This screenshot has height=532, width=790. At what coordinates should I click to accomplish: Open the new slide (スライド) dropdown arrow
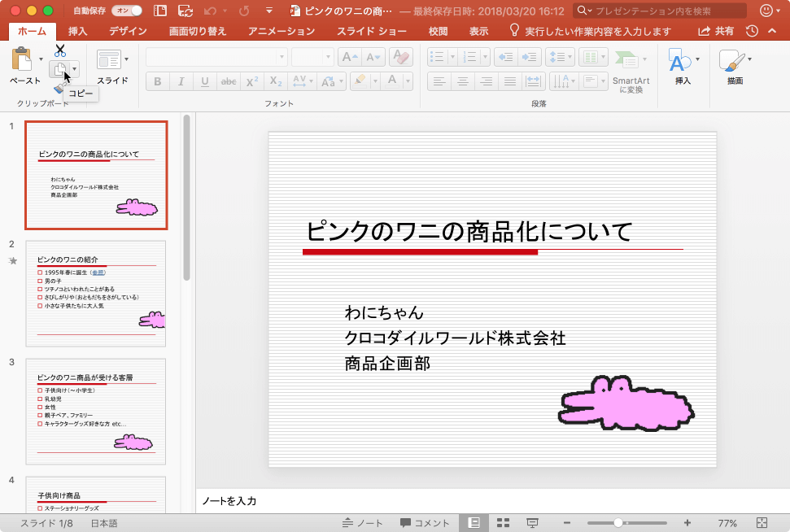126,59
